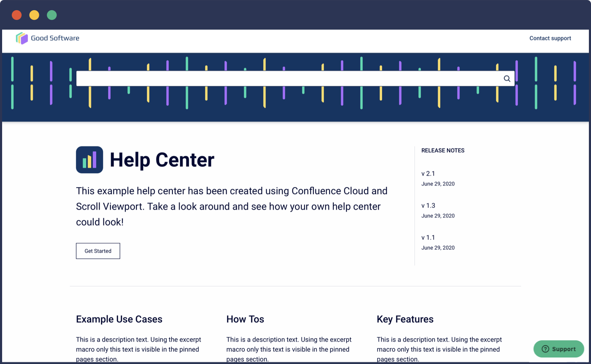
Task: Click the Good Software brand name
Action: tap(55, 38)
